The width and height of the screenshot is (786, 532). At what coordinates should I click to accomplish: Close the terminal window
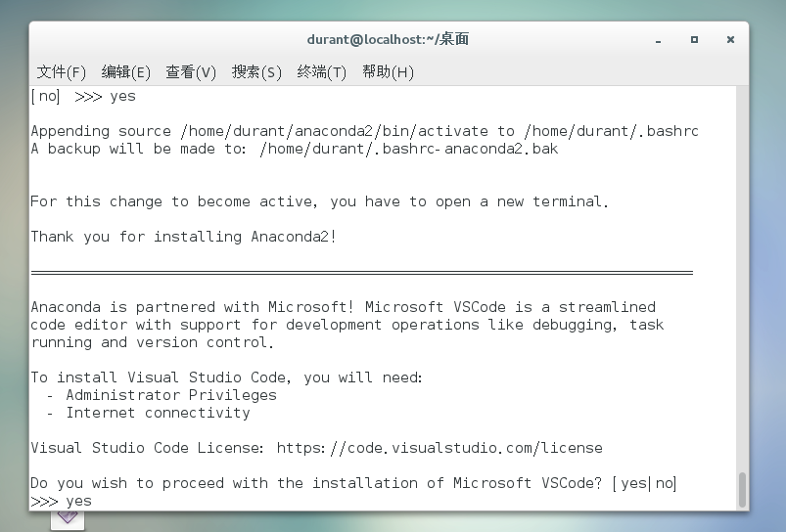tap(730, 40)
